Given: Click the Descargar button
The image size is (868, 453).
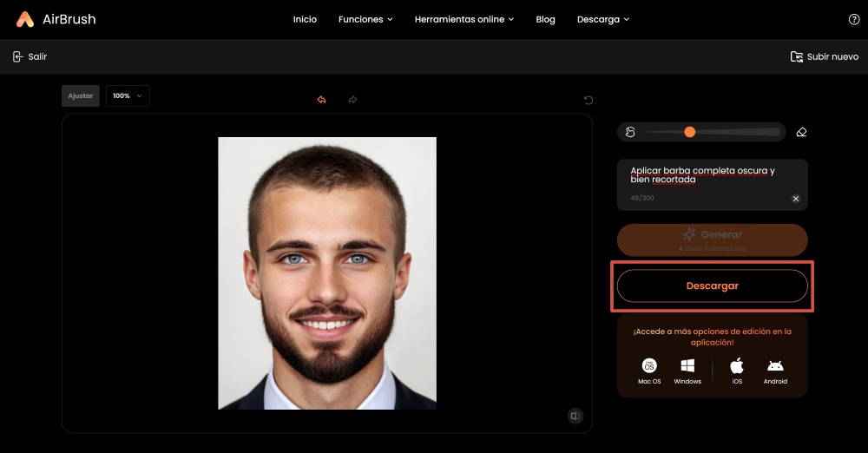Looking at the screenshot, I should (x=712, y=286).
